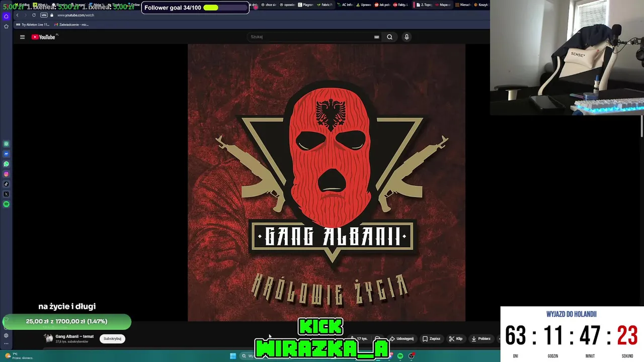644x362 pixels.
Task: Click the donation progress bar 25,00 zł z 1700,00 zł
Action: tap(67, 321)
